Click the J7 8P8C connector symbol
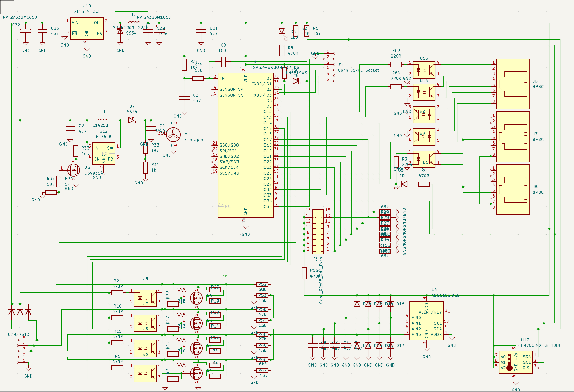The height and width of the screenshot is (392, 574). 513,137
